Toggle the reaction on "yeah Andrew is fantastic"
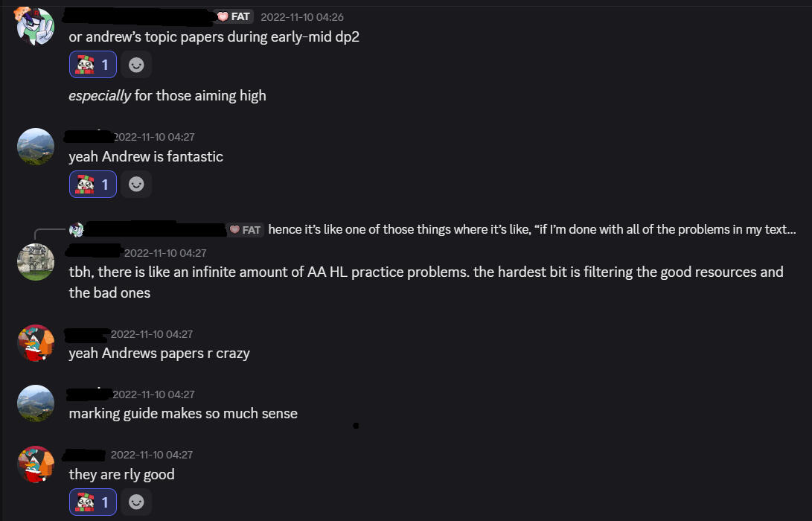This screenshot has height=521, width=812. pos(93,184)
